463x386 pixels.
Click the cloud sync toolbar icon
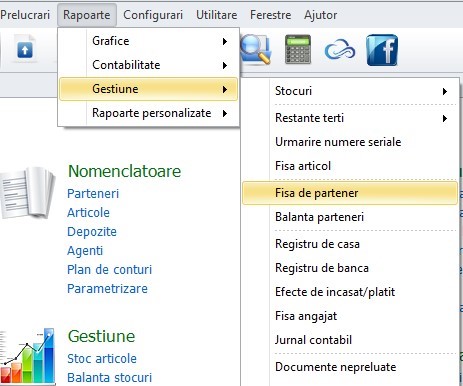(x=340, y=49)
